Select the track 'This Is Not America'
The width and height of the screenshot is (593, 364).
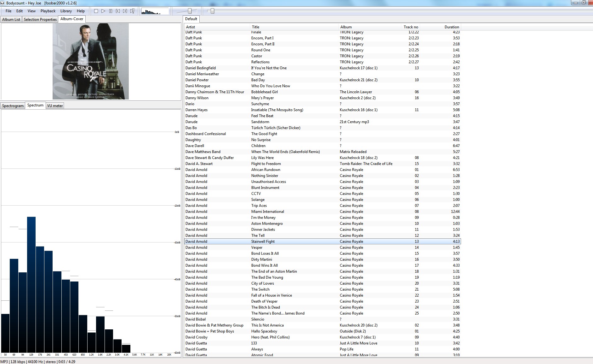pyautogui.click(x=322, y=325)
